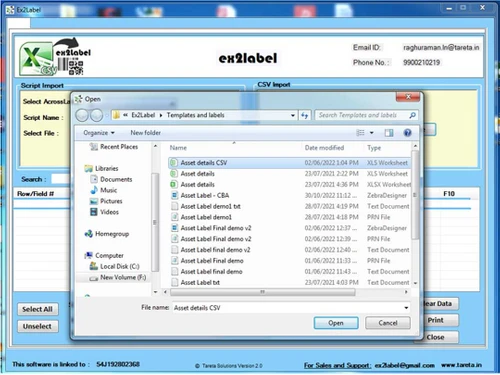Click the file list horizontal scrollbar
500x375 pixels.
[x=262, y=292]
